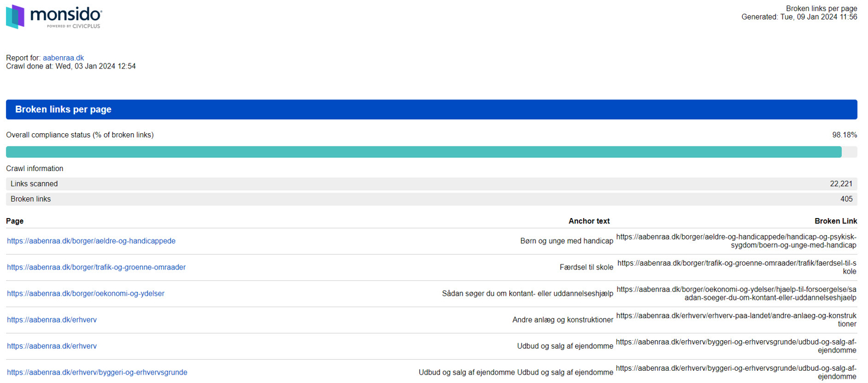The height and width of the screenshot is (383, 868).
Task: Click anchor text 'Færdsel til skole'
Action: coord(586,268)
